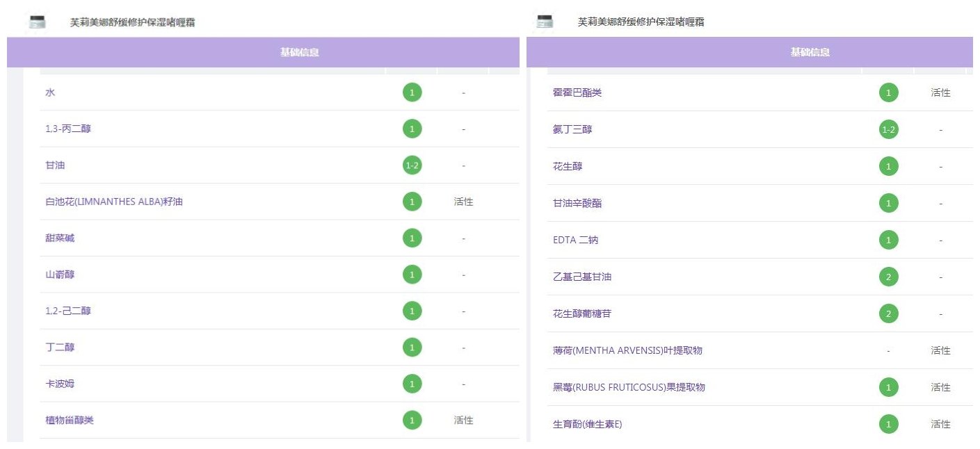Click the safety badge 2 for 花生醇葡糖苷

click(888, 313)
